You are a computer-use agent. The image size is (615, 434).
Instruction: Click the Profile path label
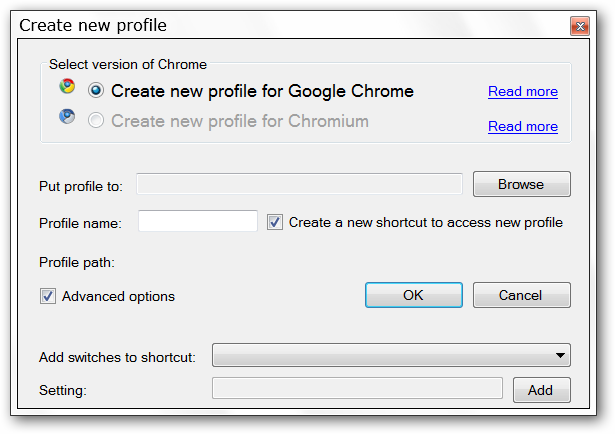click(x=78, y=263)
